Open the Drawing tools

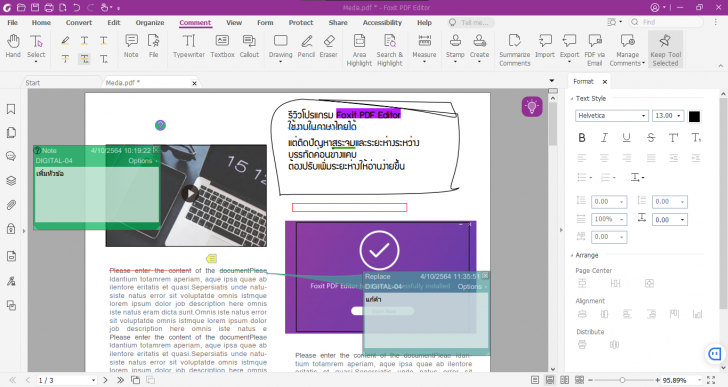click(280, 47)
